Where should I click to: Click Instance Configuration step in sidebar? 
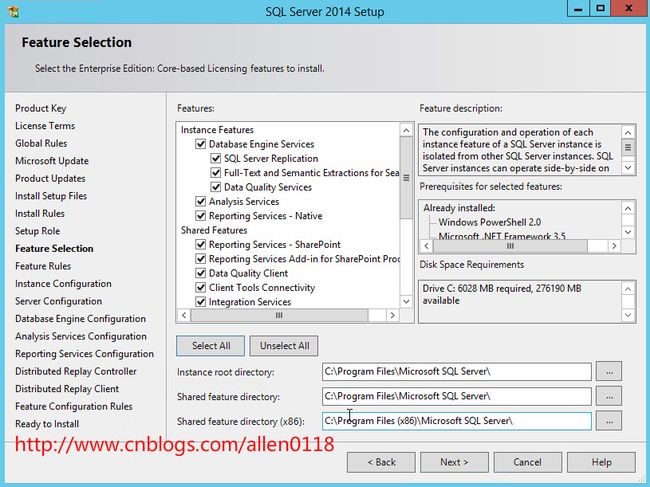(63, 283)
